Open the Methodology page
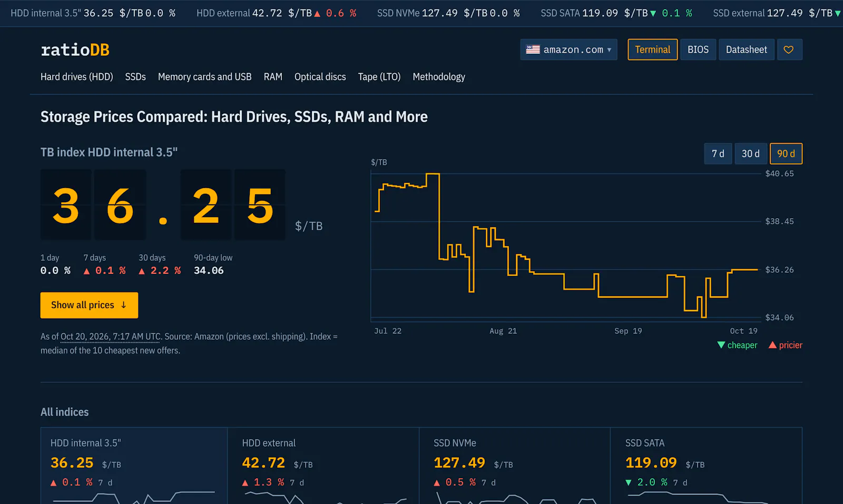Viewport: 843px width, 504px height. point(439,77)
